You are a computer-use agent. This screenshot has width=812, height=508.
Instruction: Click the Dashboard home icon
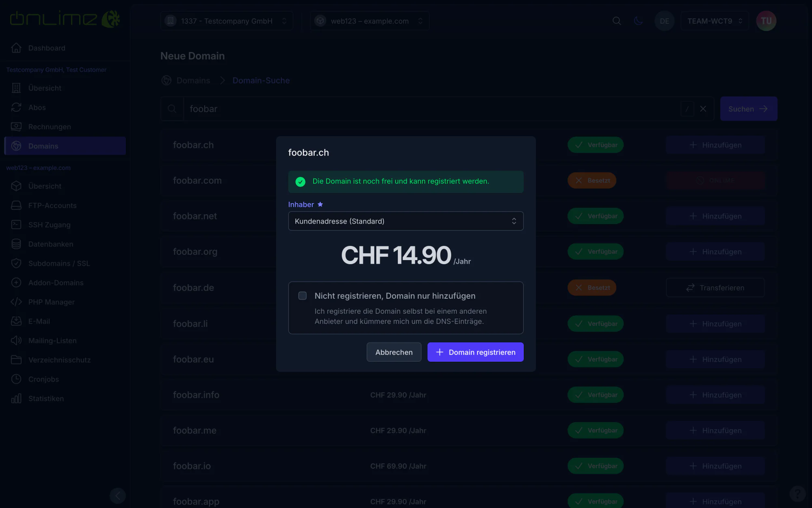point(16,48)
